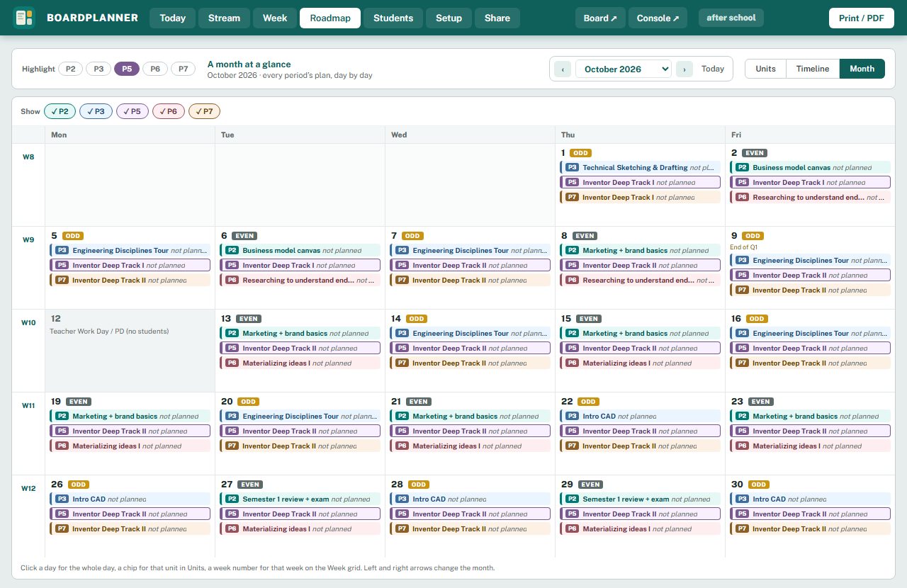This screenshot has width=907, height=588.
Task: Open the October 2026 month dropdown
Action: [624, 69]
